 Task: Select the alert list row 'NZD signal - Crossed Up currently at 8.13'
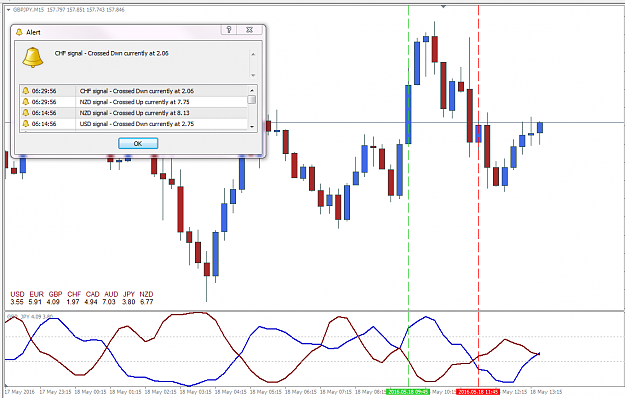coord(134,113)
